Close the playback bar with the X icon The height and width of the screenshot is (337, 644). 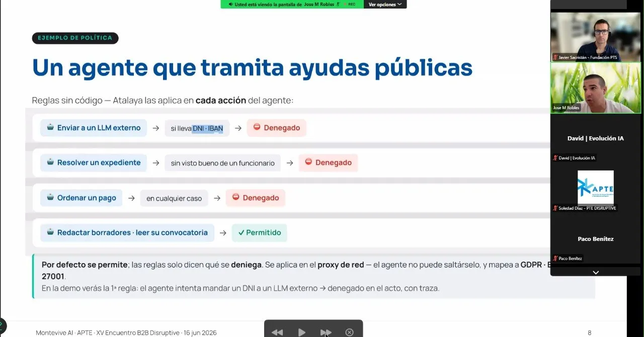pyautogui.click(x=350, y=332)
